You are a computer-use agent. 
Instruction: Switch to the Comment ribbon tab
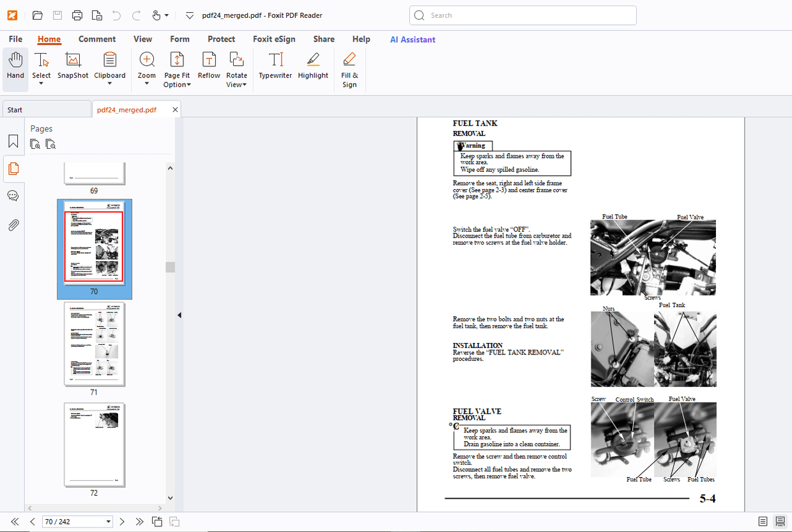[x=97, y=39]
